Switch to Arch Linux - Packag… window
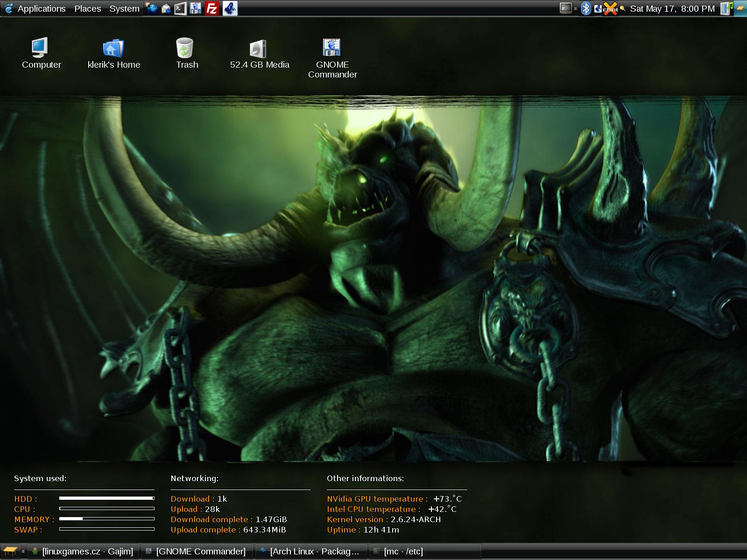The height and width of the screenshot is (560, 747). [311, 551]
